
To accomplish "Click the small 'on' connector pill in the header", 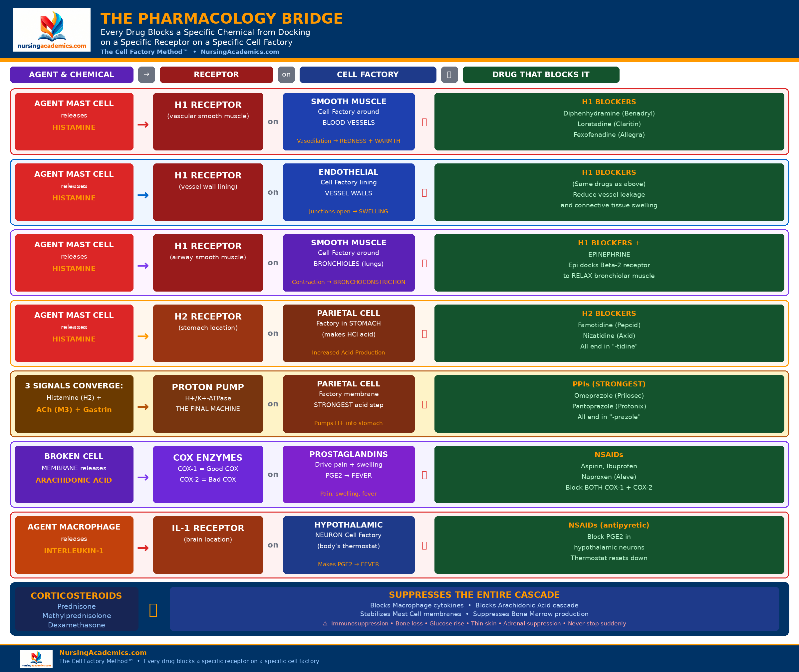I will (x=286, y=75).
